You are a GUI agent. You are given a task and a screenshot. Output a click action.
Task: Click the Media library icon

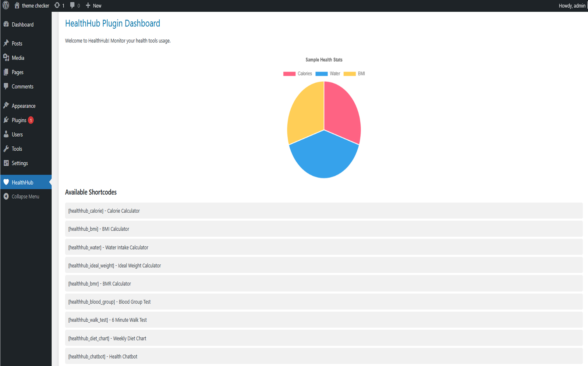pyautogui.click(x=6, y=58)
